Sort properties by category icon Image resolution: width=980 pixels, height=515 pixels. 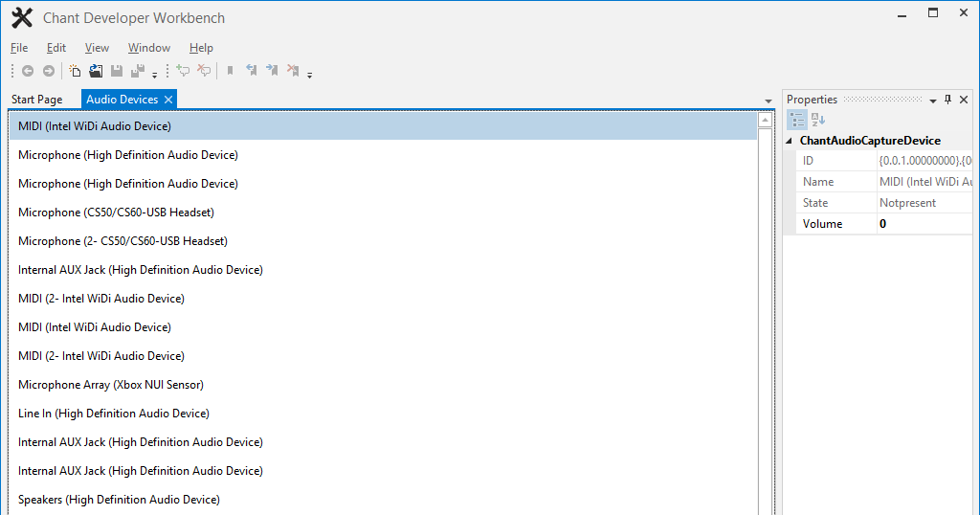797,119
